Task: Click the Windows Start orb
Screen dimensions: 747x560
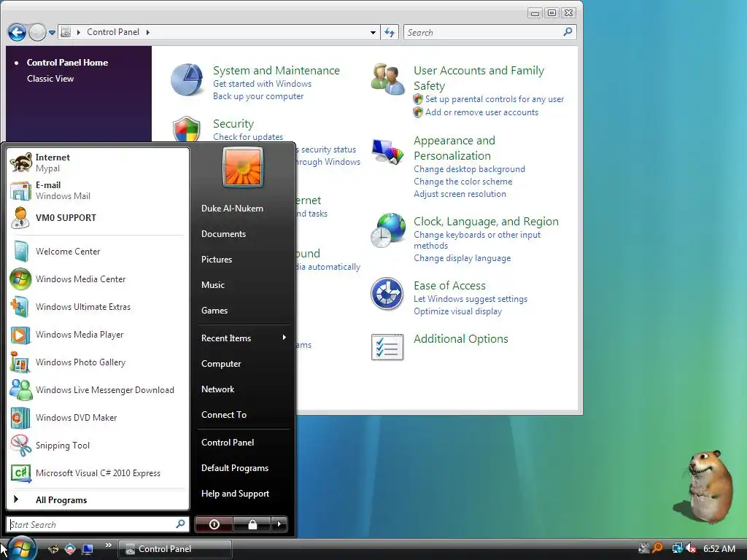Action: coord(22,548)
